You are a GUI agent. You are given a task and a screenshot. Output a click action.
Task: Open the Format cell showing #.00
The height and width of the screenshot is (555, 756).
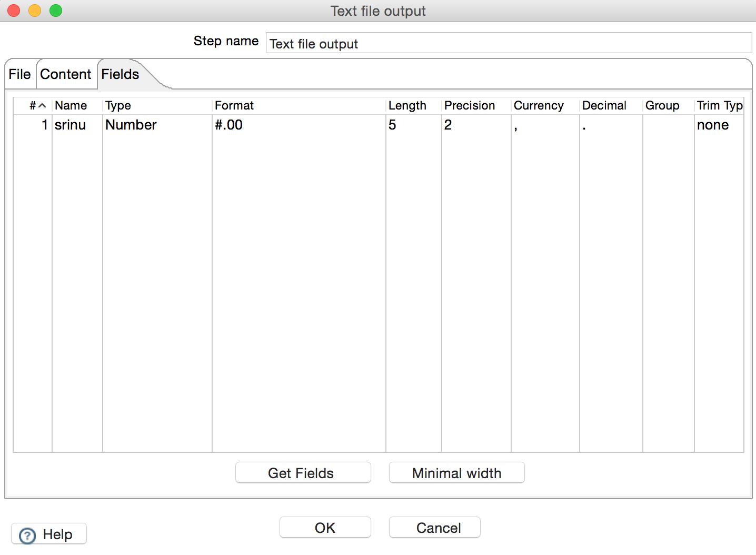coord(298,125)
